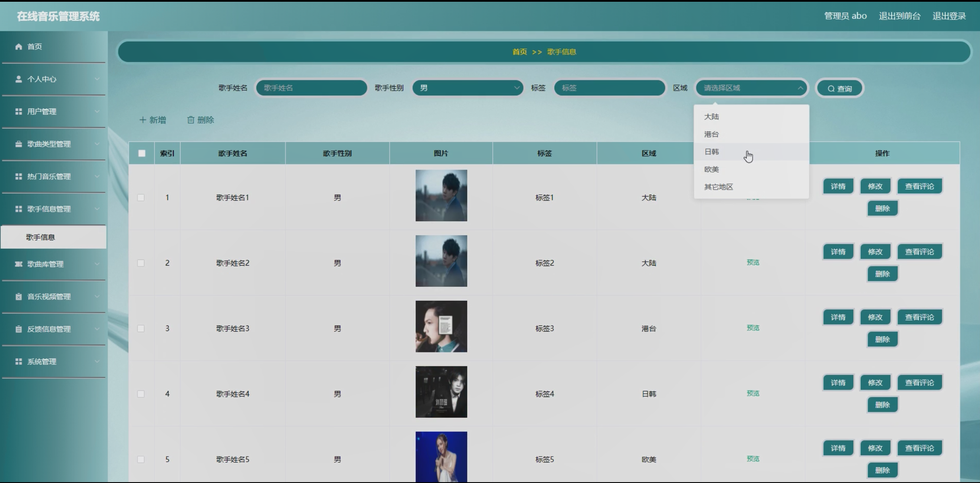Viewport: 980px width, 483px height.
Task: Check the checkbox for row 歌手姓名1
Action: [x=141, y=197]
